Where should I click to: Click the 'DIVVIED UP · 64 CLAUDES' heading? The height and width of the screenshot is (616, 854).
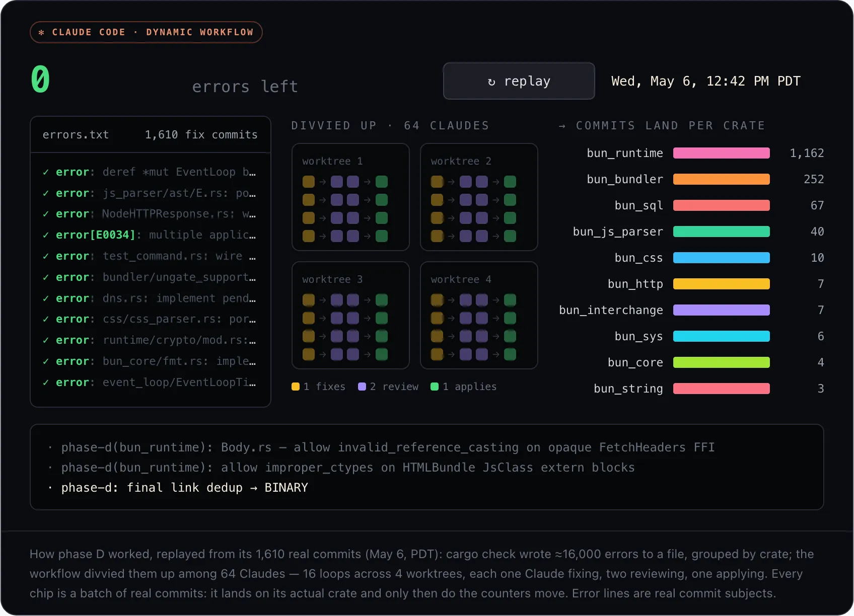pyautogui.click(x=390, y=125)
